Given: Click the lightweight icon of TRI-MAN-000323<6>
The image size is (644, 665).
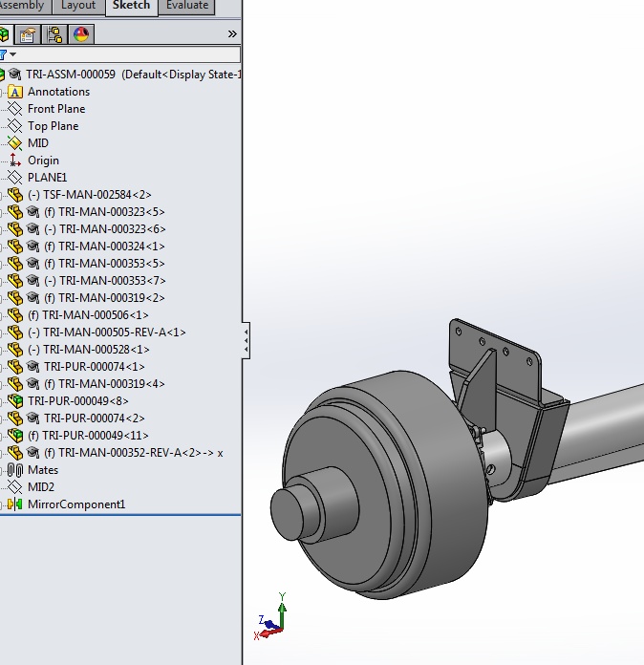Looking at the screenshot, I should pos(32,229).
